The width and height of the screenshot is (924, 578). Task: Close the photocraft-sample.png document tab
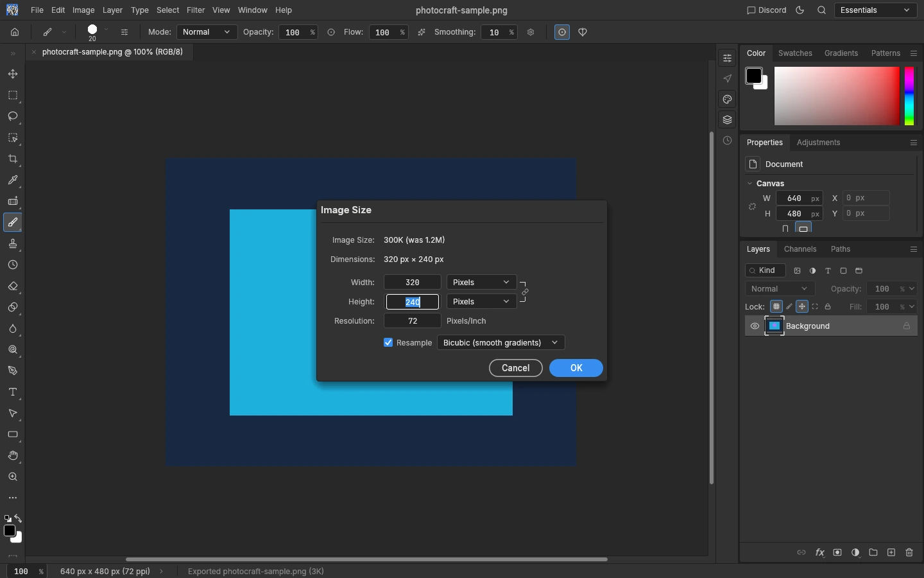34,52
